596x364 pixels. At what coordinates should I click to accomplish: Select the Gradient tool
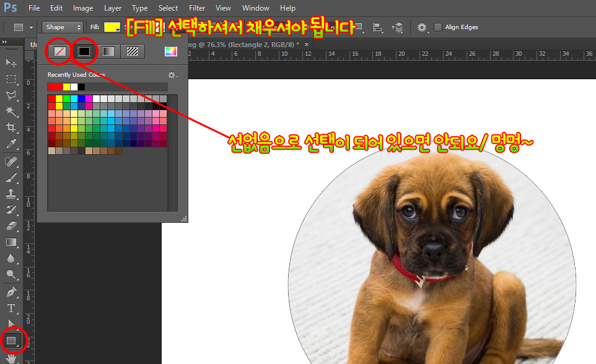click(x=11, y=243)
